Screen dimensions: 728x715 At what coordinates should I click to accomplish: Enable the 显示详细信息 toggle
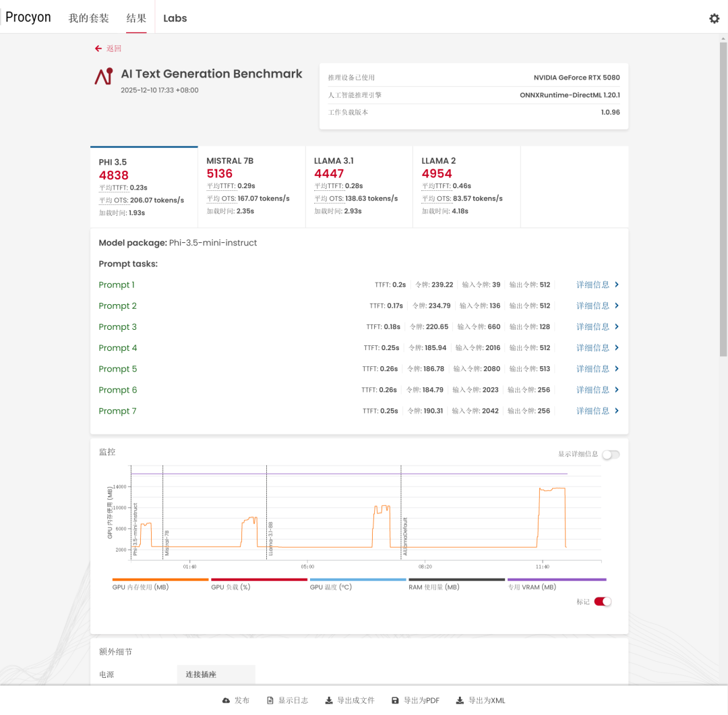[x=610, y=455]
